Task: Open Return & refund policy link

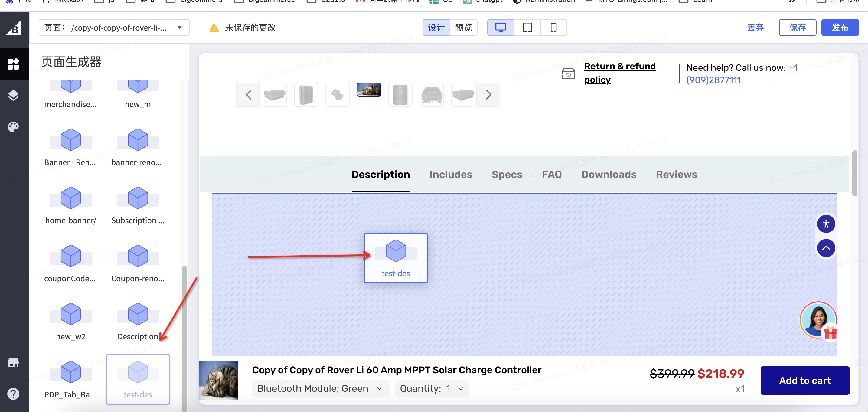Action: point(620,73)
